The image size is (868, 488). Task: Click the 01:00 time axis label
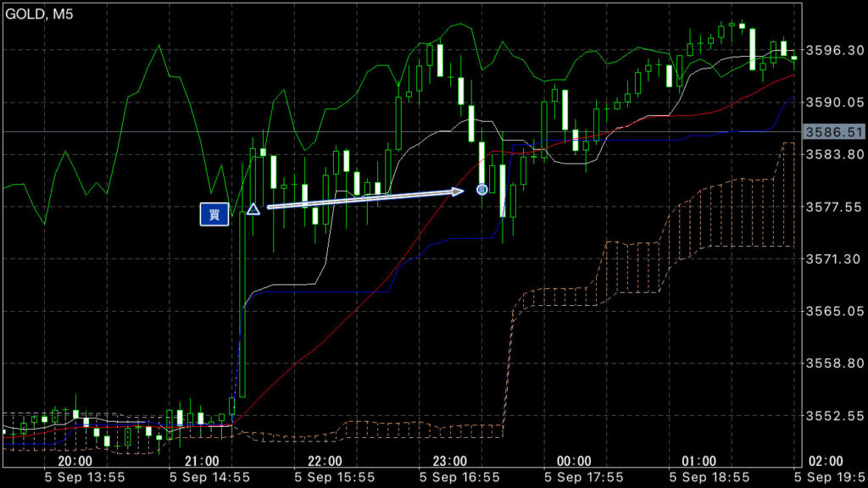(698, 462)
